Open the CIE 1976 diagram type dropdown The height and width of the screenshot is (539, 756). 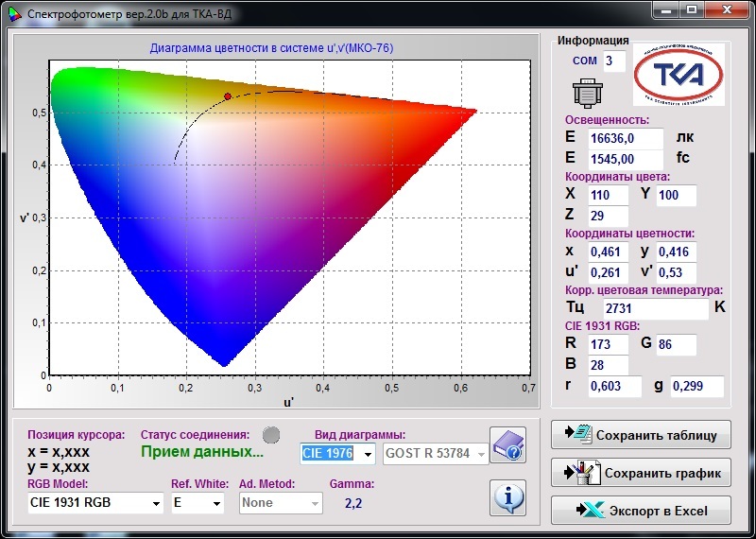coord(367,455)
